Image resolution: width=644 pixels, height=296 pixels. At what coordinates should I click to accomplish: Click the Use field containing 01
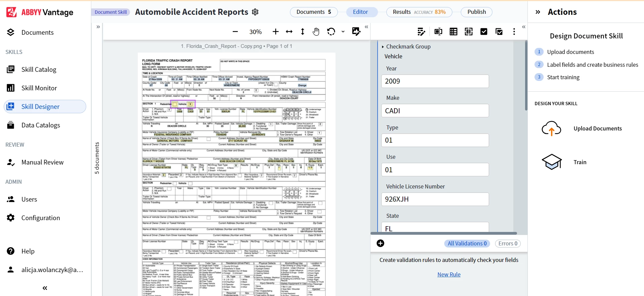435,170
